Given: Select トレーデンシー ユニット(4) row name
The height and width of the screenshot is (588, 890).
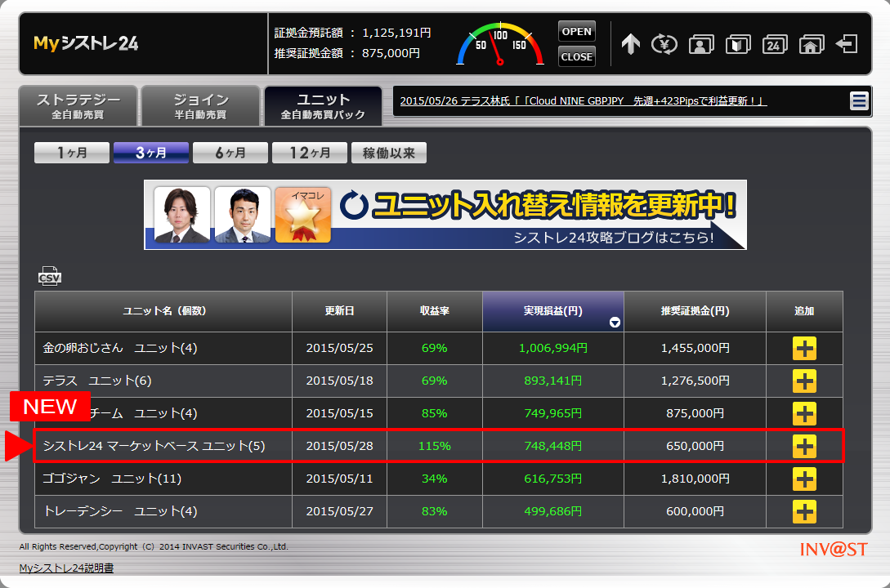Looking at the screenshot, I should click(x=120, y=511).
